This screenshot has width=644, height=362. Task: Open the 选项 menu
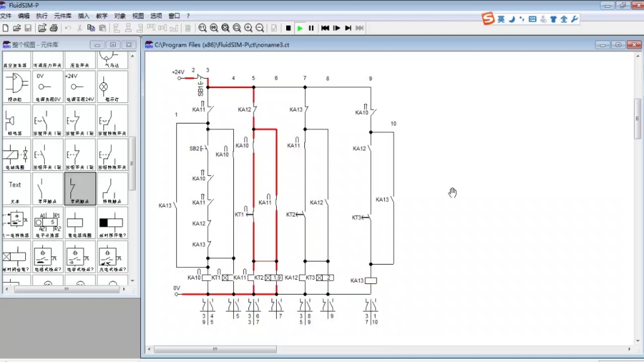[156, 16]
